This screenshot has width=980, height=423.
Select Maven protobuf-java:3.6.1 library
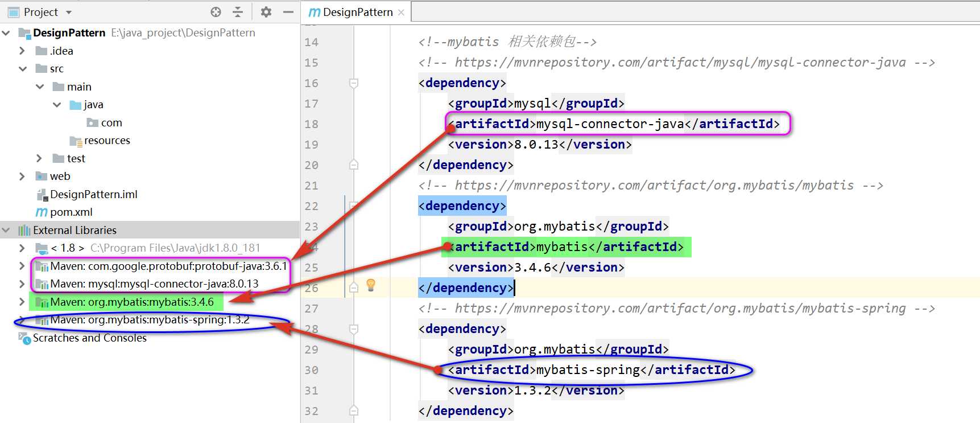point(168,266)
